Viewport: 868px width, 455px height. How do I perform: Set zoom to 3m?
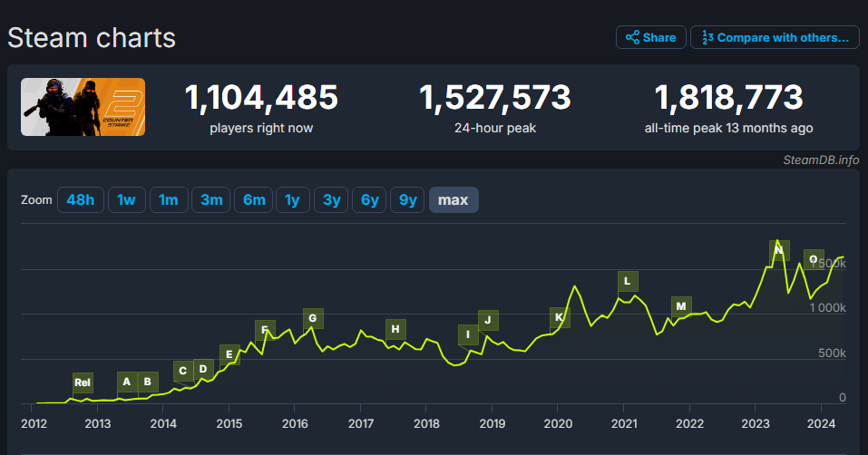(x=211, y=199)
